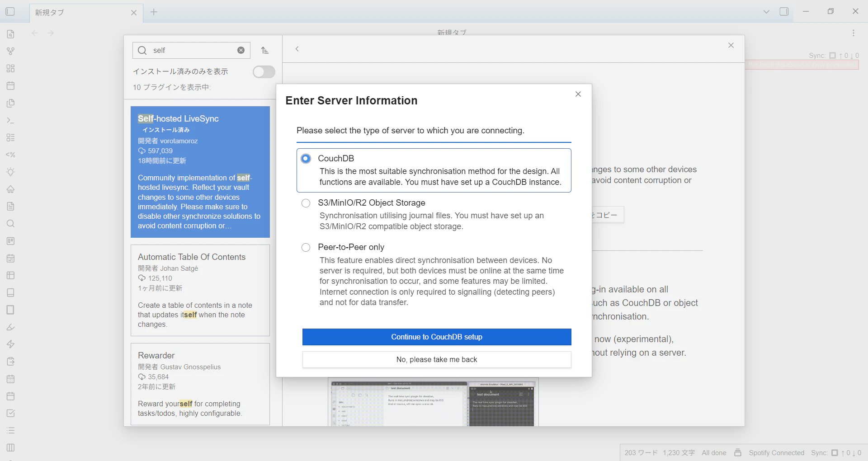Select the CouchDB radio option
The image size is (868, 461).
tap(306, 159)
